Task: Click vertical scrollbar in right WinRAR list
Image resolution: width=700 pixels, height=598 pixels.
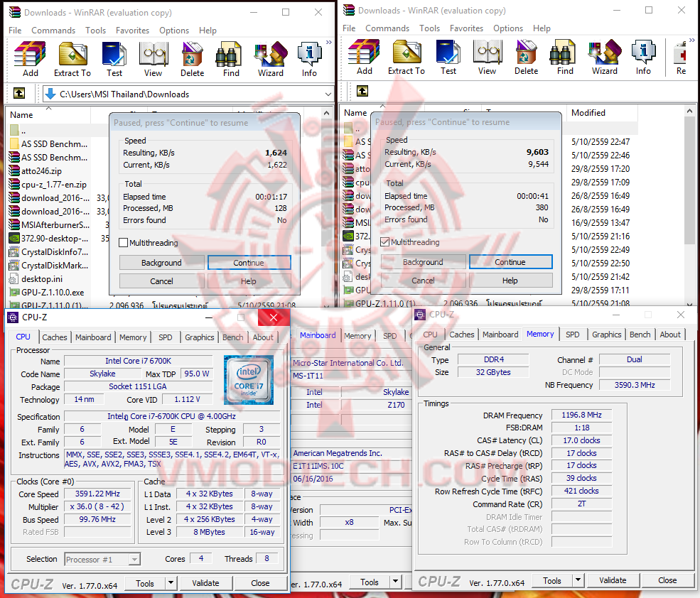Action: [x=690, y=181]
